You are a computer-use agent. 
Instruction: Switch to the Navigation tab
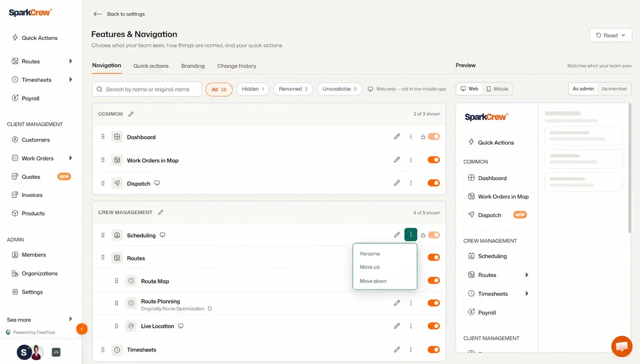point(107,65)
